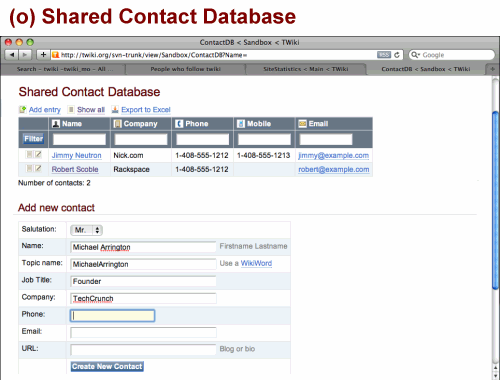Click the Phone filter input field
This screenshot has height=380, width=500.
[203, 139]
